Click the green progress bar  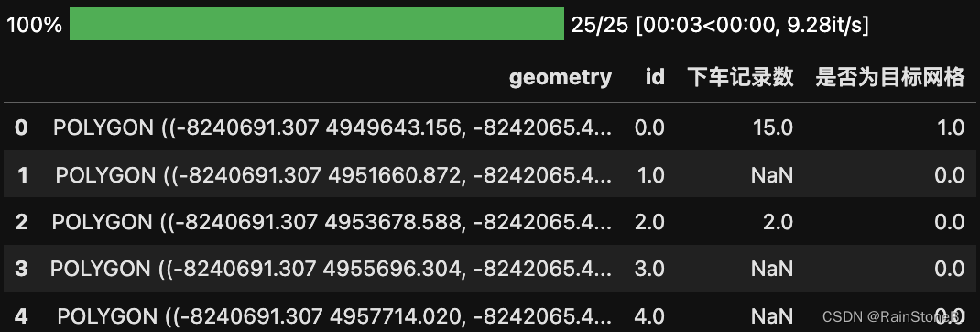pyautogui.click(x=316, y=24)
